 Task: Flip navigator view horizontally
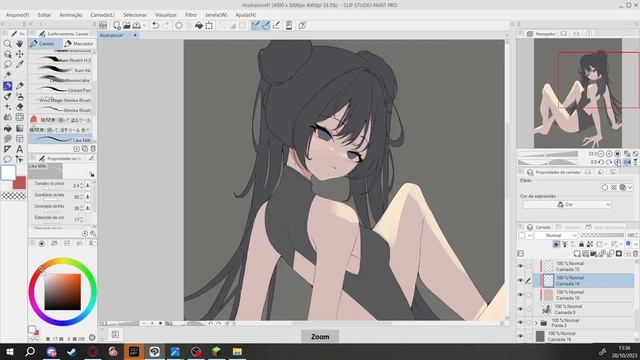pyautogui.click(x=627, y=162)
